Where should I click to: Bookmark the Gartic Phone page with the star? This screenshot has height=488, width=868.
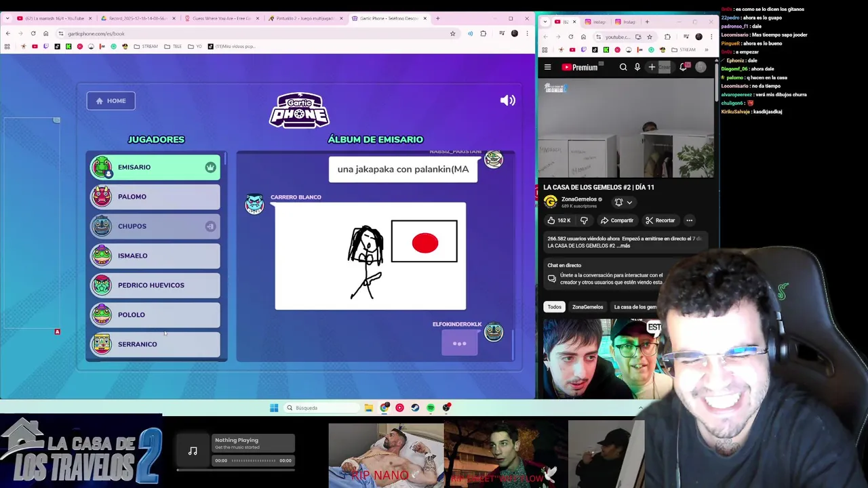point(452,33)
